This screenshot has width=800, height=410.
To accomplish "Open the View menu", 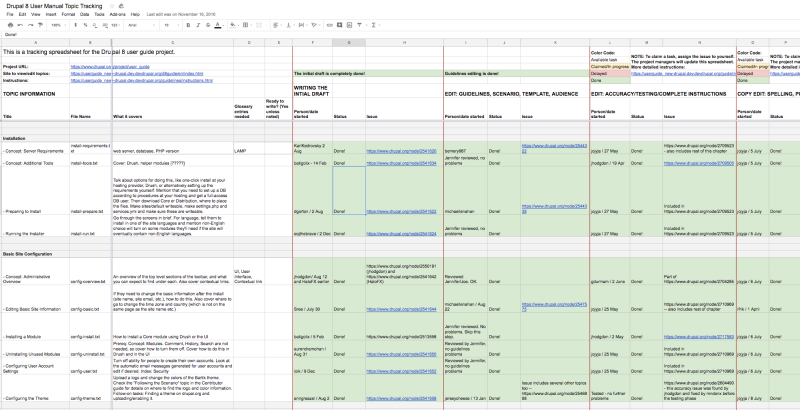I will [x=36, y=14].
